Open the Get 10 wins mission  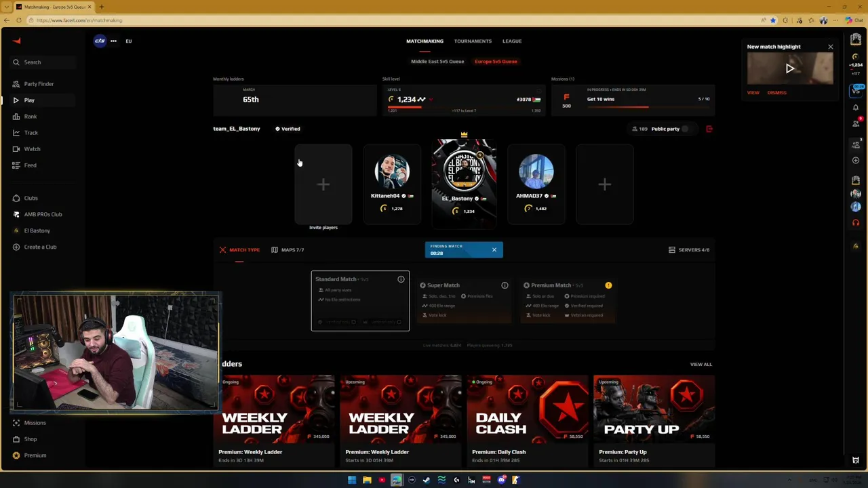(x=631, y=99)
